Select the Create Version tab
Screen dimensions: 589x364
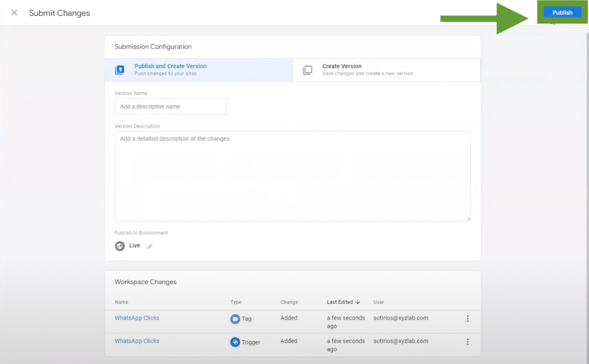pyautogui.click(x=387, y=70)
